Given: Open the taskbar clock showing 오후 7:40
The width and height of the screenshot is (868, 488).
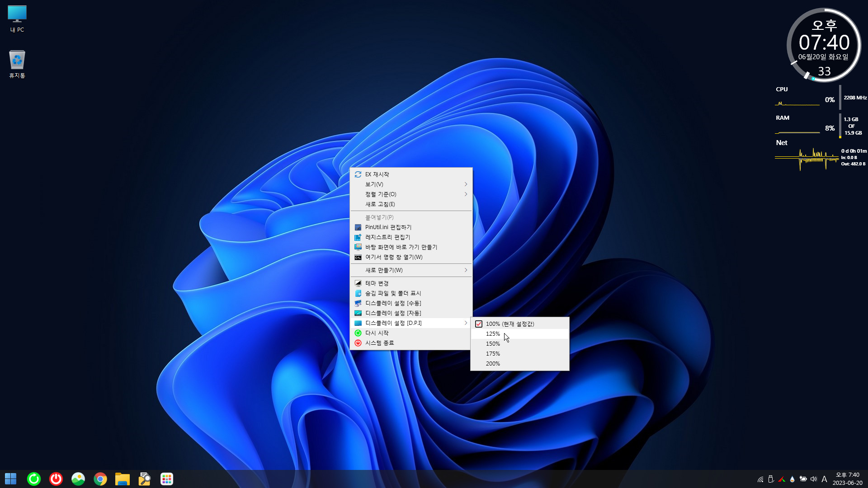Looking at the screenshot, I should [x=848, y=479].
